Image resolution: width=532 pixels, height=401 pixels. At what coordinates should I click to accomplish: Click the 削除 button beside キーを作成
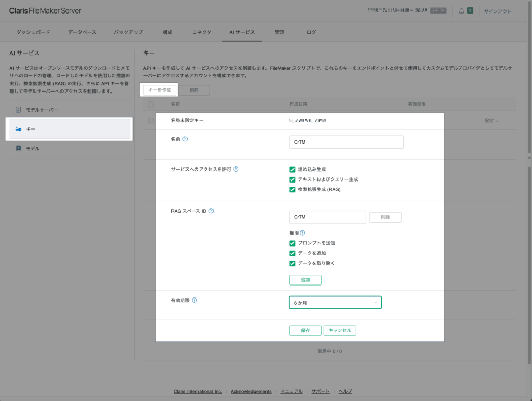pyautogui.click(x=194, y=90)
